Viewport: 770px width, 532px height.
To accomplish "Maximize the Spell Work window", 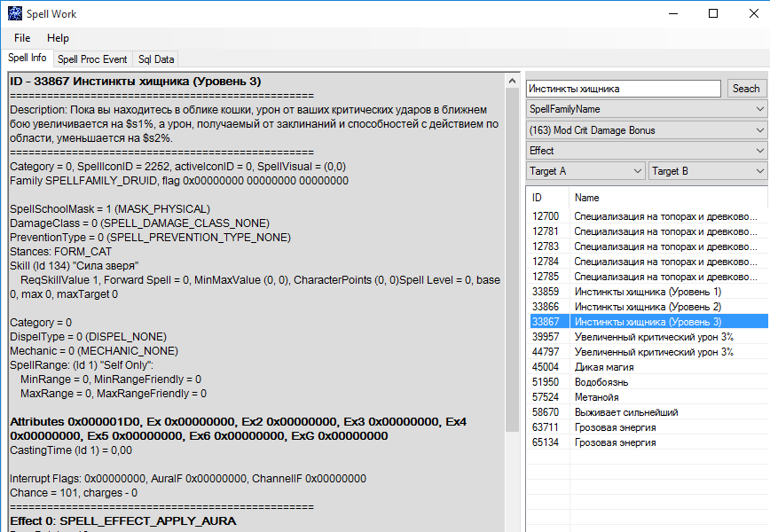I will pos(713,14).
